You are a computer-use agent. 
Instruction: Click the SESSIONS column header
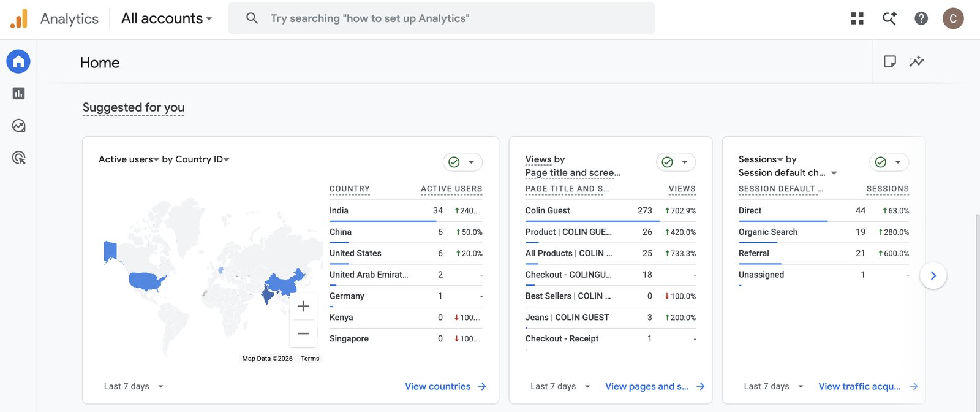click(888, 189)
